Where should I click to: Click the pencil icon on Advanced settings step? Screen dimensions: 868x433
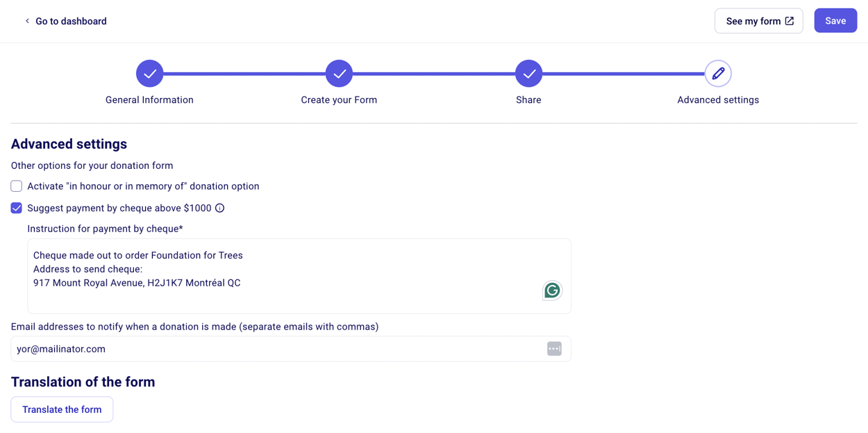(717, 73)
